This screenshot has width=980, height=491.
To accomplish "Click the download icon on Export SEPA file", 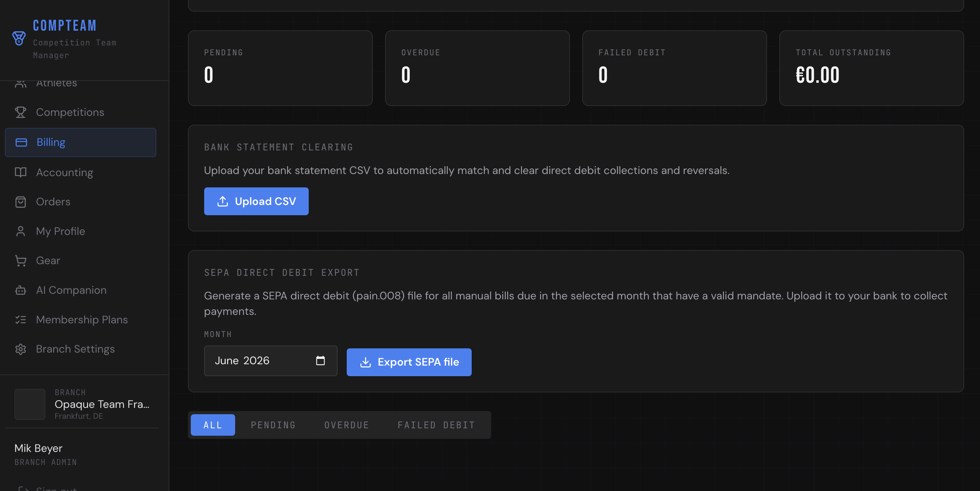I will 365,362.
